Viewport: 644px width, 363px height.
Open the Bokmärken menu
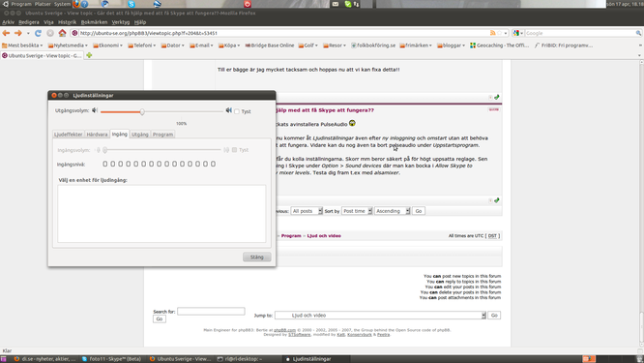pyautogui.click(x=94, y=22)
